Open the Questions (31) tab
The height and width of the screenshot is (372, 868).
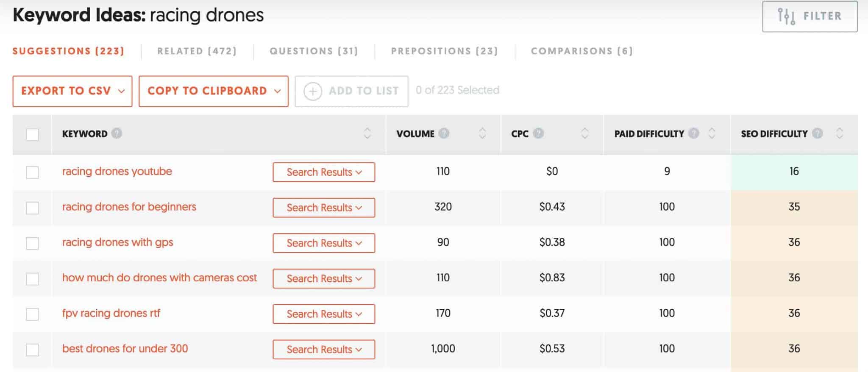point(314,51)
